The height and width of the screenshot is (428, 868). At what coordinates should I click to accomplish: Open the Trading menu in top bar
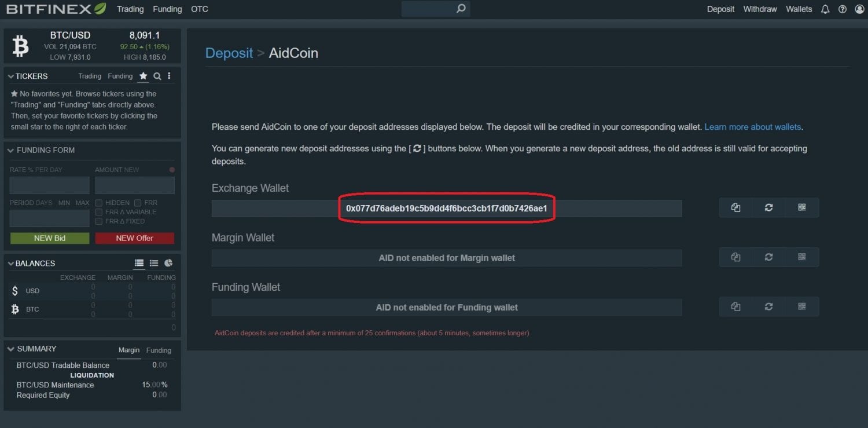(x=130, y=9)
